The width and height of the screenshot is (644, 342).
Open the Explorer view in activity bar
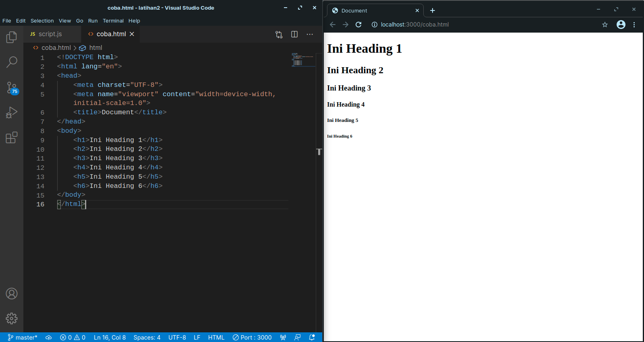point(12,37)
